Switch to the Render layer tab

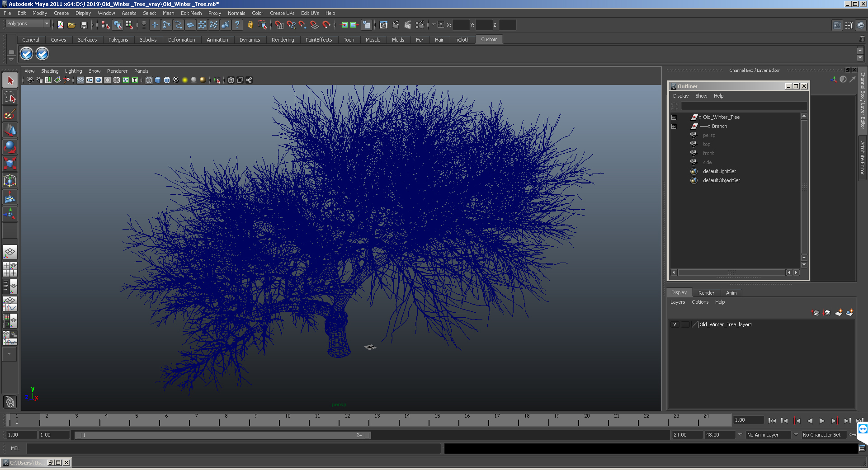click(x=706, y=293)
